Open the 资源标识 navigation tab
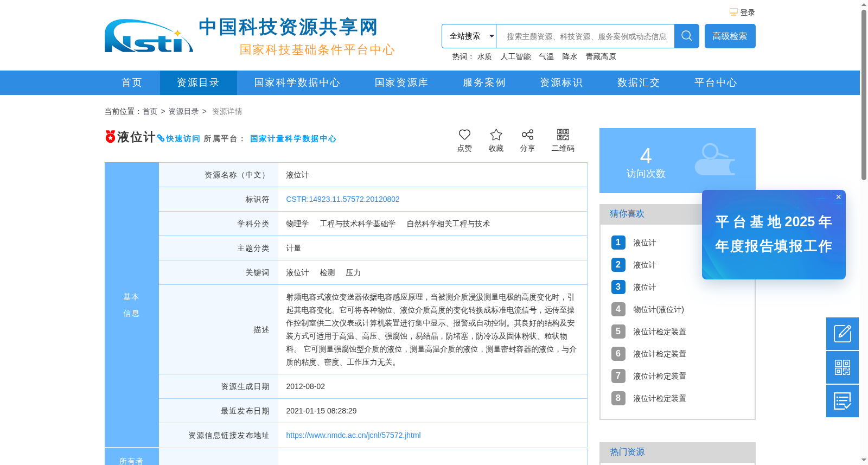This screenshot has height=465, width=868. click(561, 82)
